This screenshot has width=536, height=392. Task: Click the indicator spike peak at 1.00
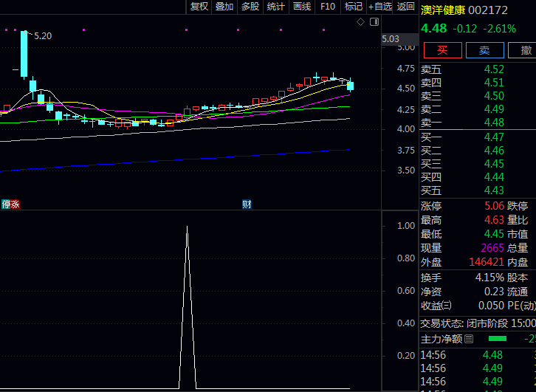(187, 227)
